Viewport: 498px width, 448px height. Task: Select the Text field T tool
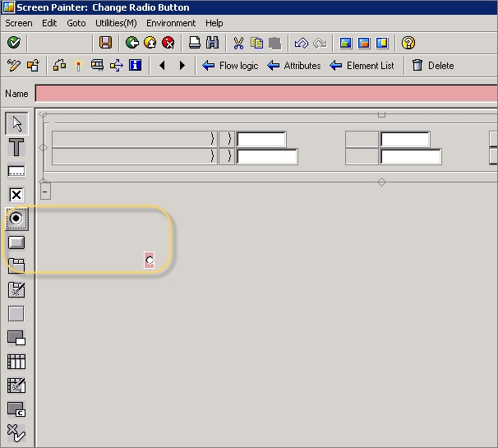click(x=16, y=147)
